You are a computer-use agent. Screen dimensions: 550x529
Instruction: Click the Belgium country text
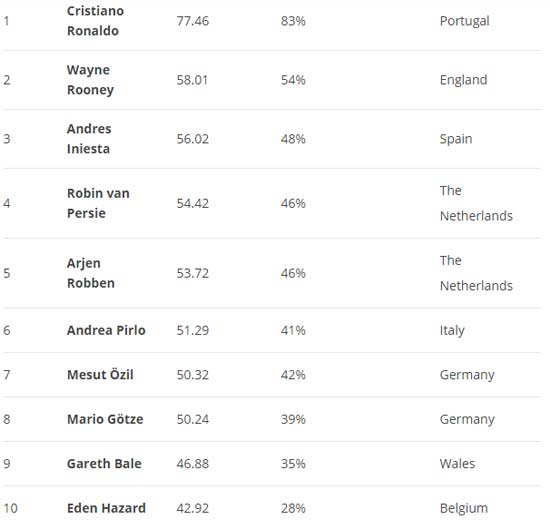[x=464, y=508]
